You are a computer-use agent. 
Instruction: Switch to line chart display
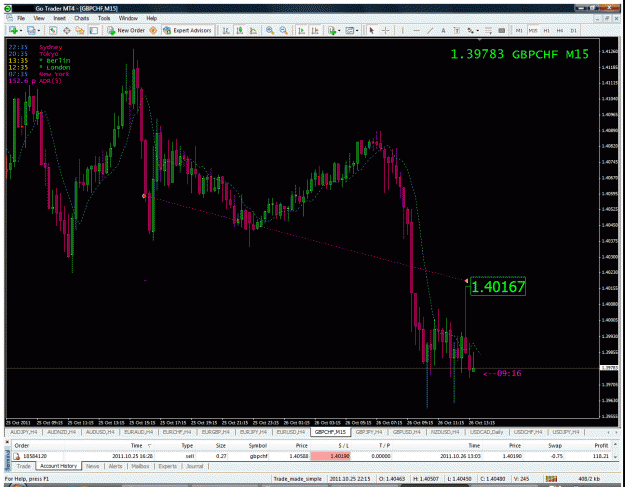point(253,30)
